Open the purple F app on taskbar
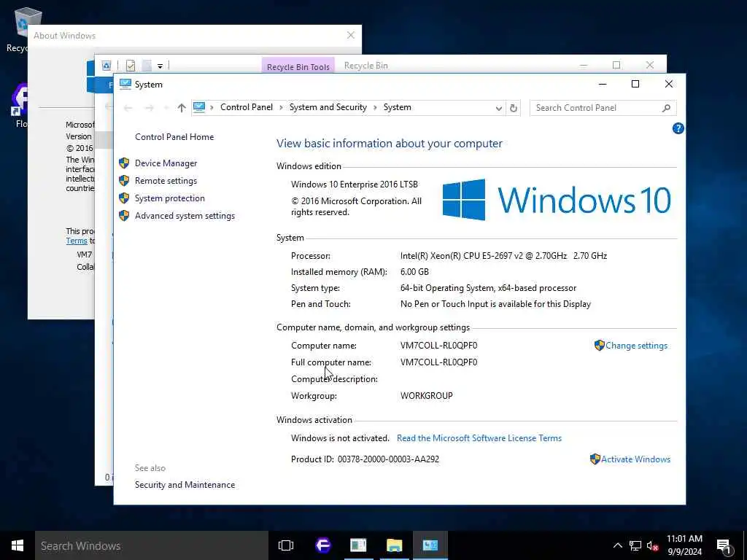 pyautogui.click(x=323, y=545)
